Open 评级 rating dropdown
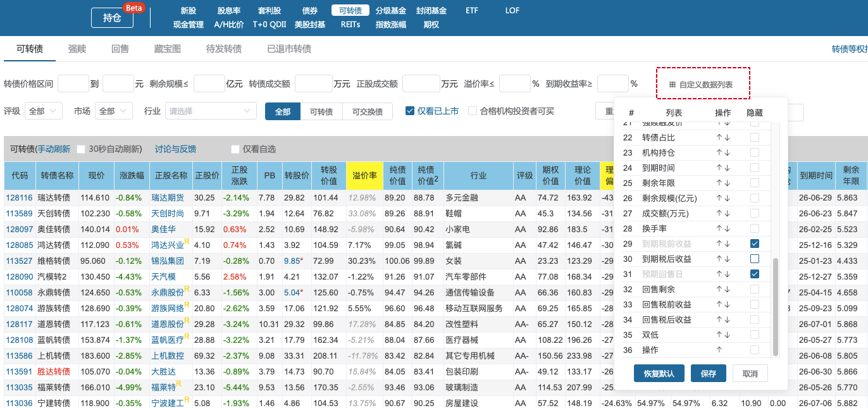Viewport: 868px width, 408px height. point(44,111)
